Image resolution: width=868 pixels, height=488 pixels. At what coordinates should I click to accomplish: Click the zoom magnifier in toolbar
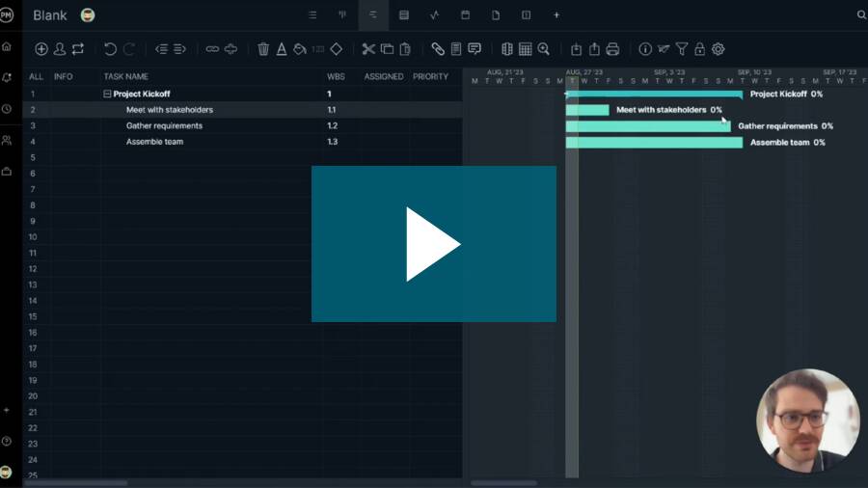tap(544, 49)
